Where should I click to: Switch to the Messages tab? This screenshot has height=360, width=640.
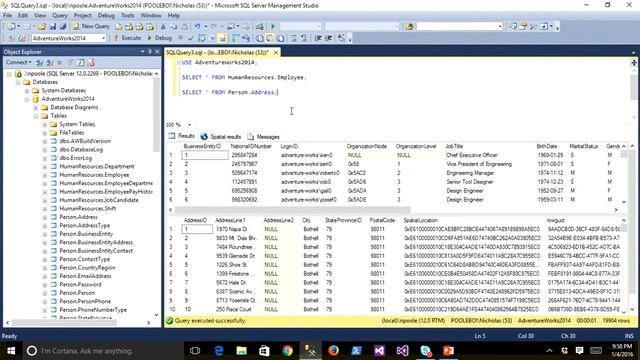coord(263,137)
